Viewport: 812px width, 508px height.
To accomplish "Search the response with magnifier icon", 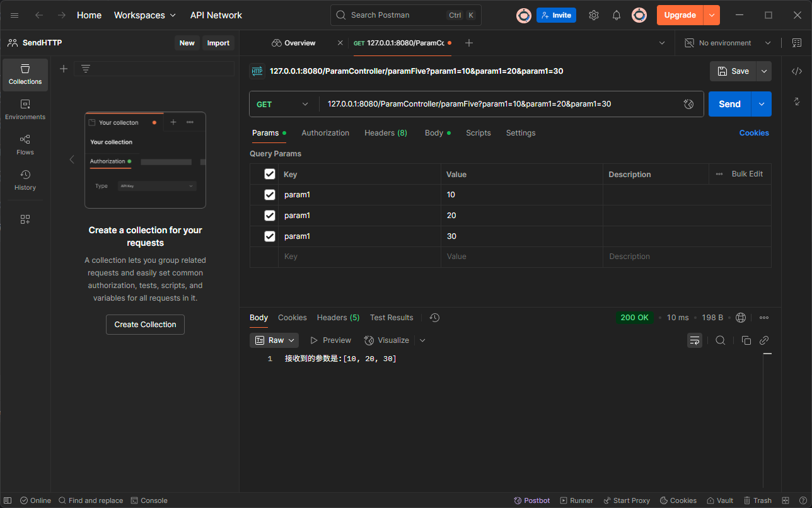I will coord(721,340).
